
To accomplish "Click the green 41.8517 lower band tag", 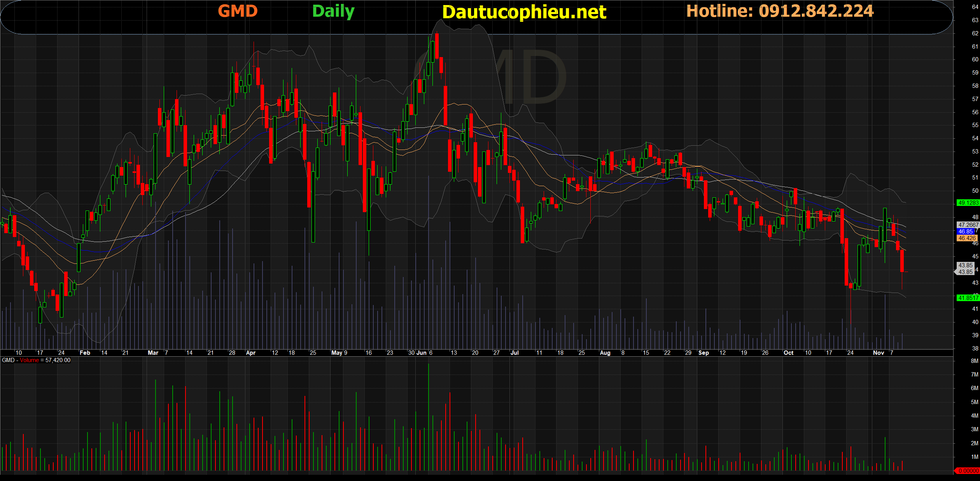I will tap(968, 298).
